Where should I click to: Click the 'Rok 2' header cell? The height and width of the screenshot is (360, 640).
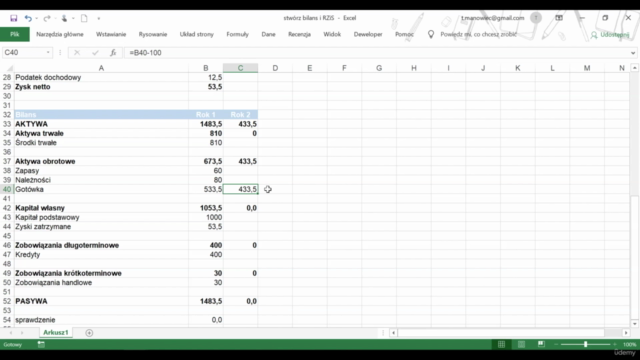pyautogui.click(x=240, y=115)
